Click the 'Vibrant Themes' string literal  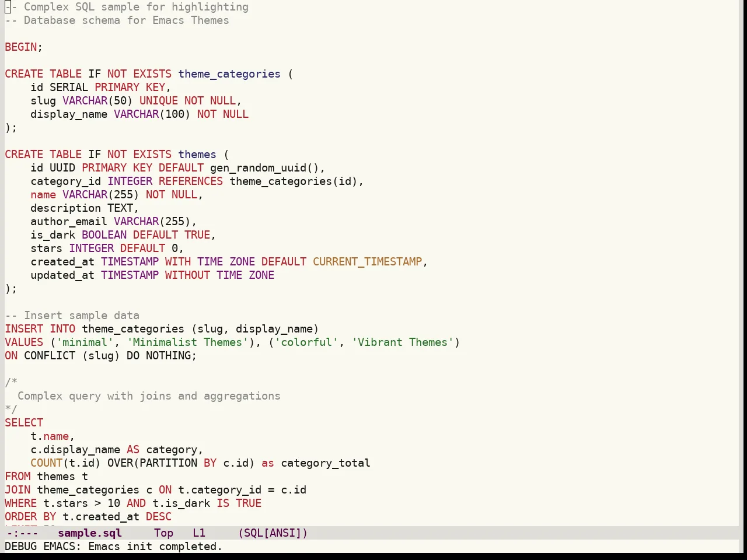[403, 342]
